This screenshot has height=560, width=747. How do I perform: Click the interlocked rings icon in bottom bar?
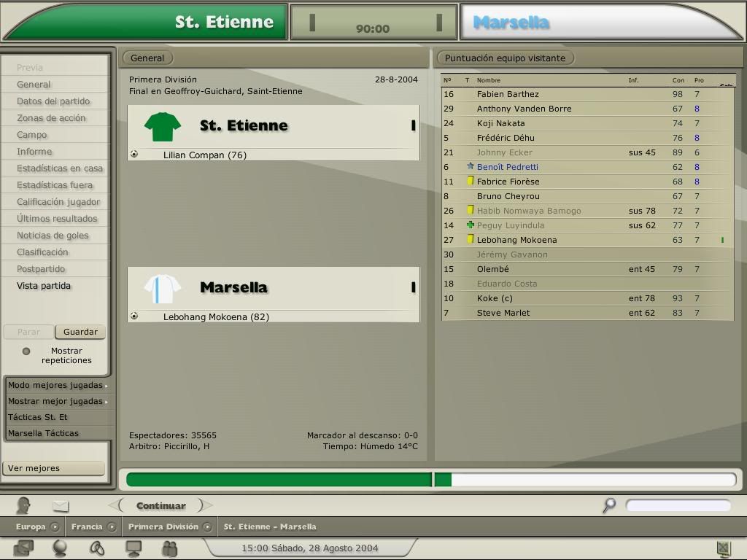97,548
